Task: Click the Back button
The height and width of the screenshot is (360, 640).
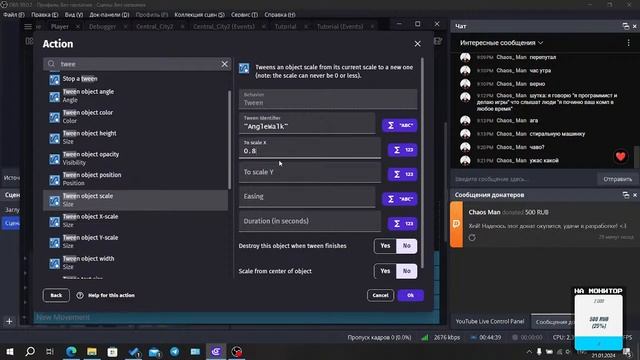Action: [56, 295]
